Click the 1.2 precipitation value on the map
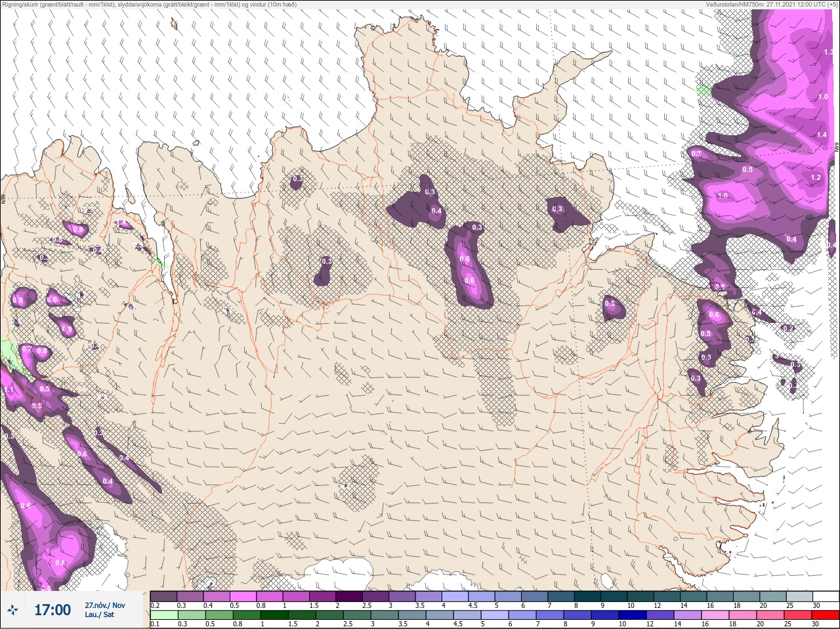This screenshot has width=840, height=629. point(816,177)
